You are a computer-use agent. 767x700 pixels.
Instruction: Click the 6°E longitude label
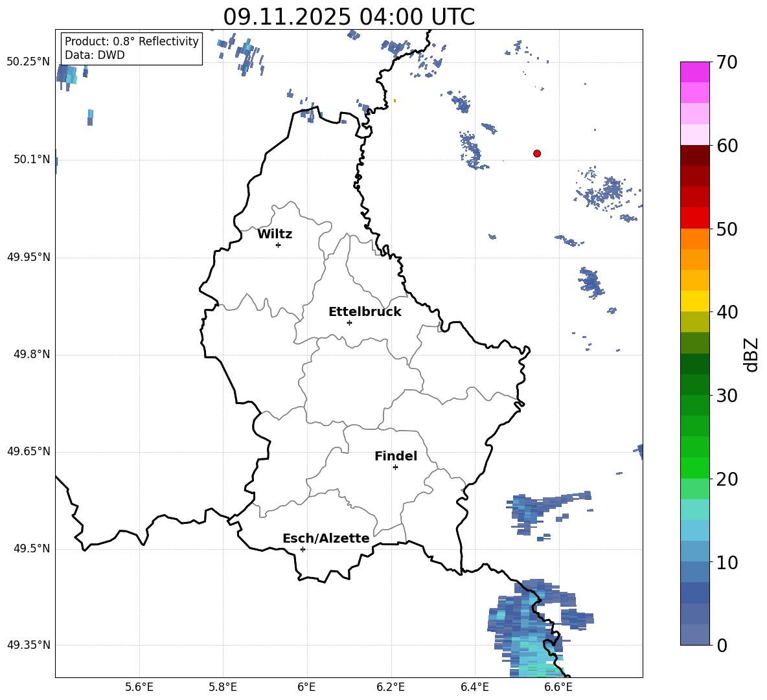coord(306,687)
